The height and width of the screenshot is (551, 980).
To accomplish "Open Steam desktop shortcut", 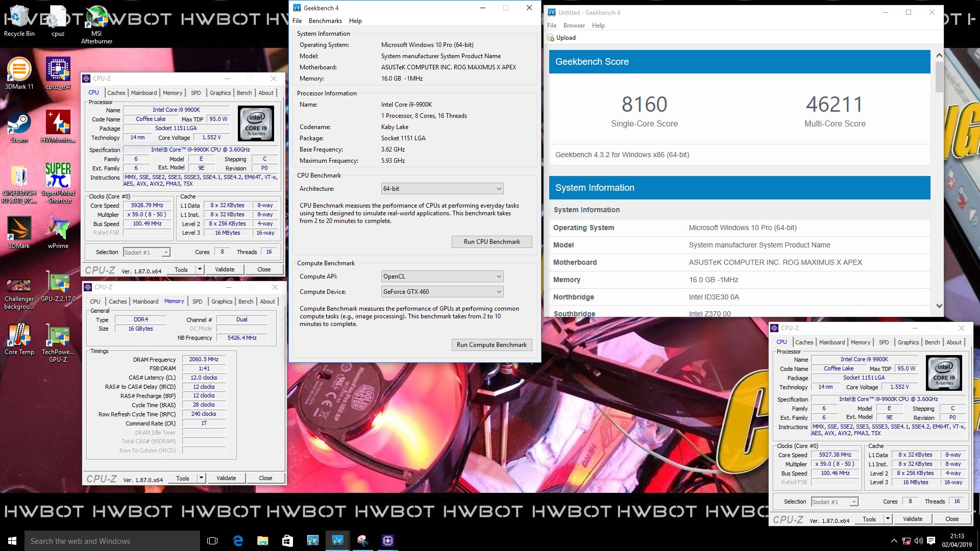I will click(x=19, y=127).
